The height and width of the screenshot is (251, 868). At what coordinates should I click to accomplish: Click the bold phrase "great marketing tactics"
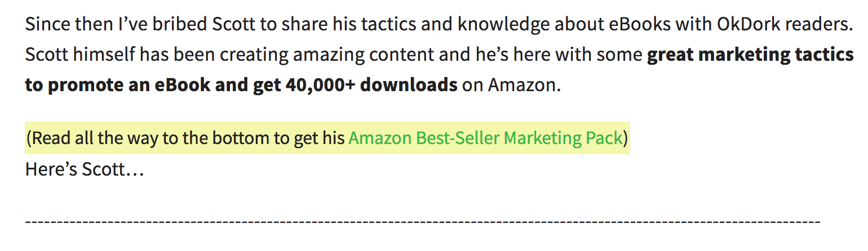click(750, 55)
